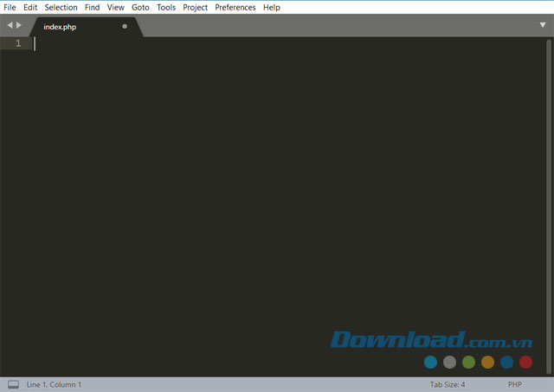
Task: Open the Edit menu
Action: click(x=30, y=7)
